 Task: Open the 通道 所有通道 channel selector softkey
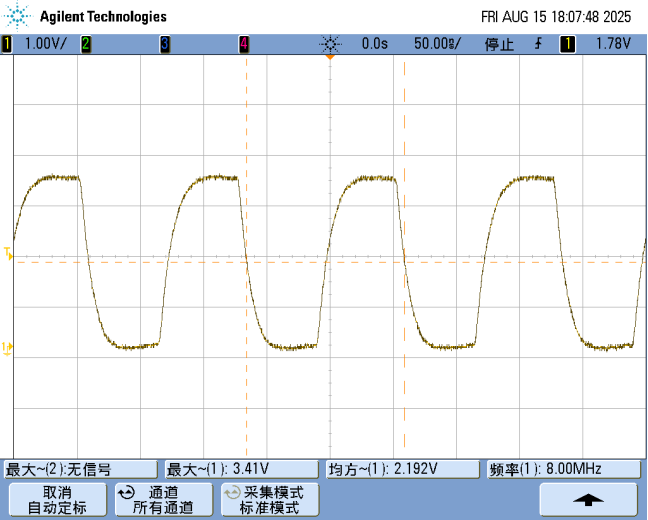coord(161,499)
